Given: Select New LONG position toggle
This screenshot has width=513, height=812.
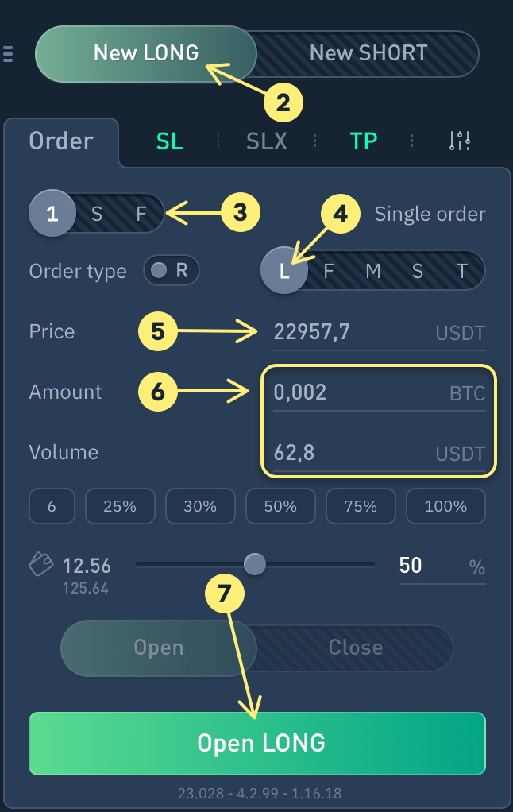Looking at the screenshot, I should [x=146, y=54].
